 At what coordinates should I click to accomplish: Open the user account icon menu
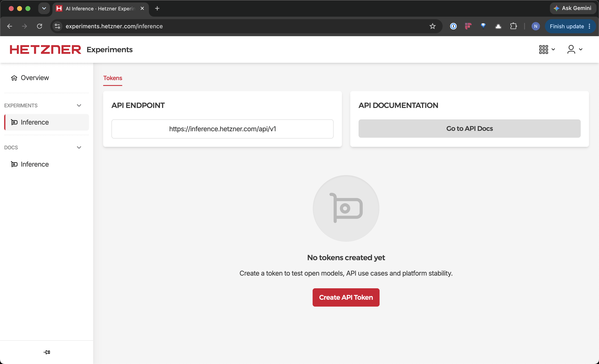click(571, 49)
